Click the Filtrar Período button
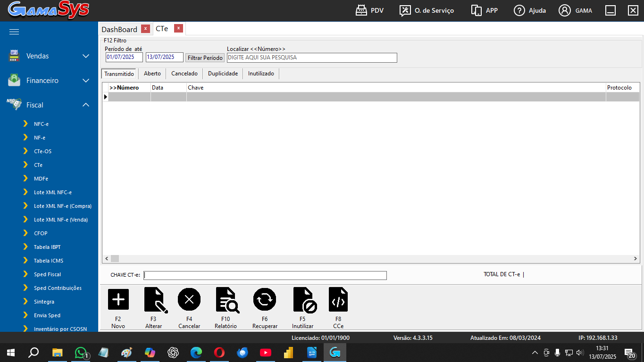 (205, 58)
